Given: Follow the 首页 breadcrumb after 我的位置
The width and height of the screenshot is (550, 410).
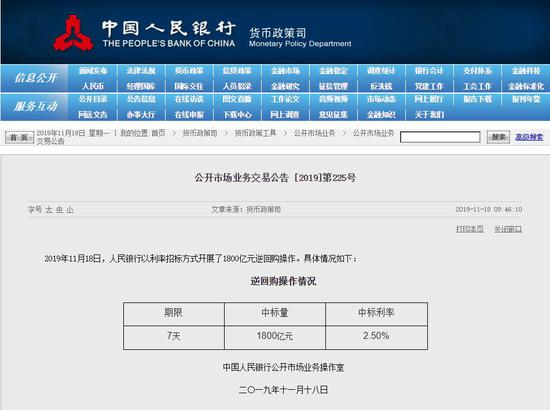Looking at the screenshot, I should 158,133.
